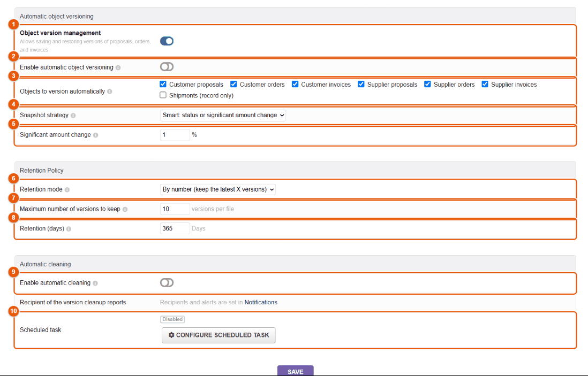Click the Disabled status badge

[172, 319]
